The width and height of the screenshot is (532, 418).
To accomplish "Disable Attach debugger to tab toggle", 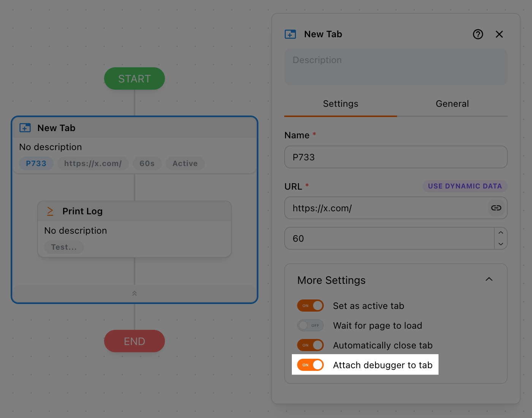I will (x=310, y=365).
